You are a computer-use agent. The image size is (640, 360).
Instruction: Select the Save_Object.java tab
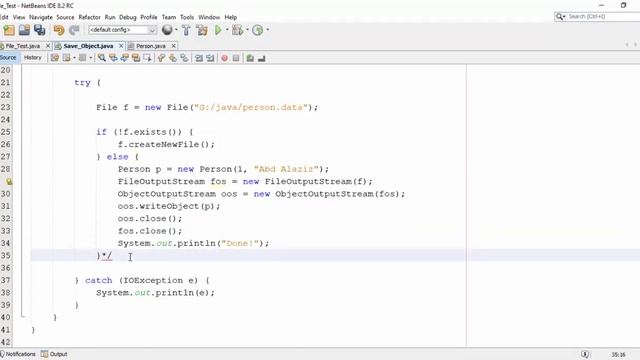88,46
